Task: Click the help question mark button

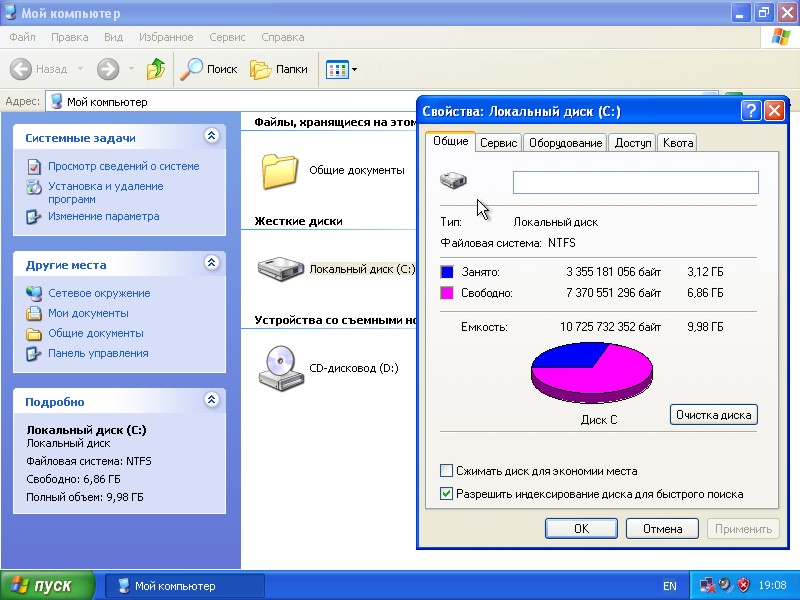Action: click(x=751, y=111)
